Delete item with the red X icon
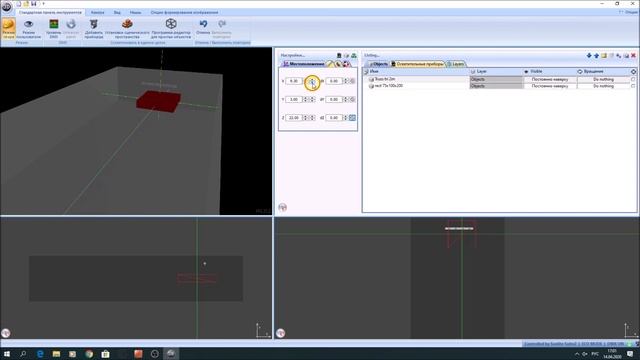Image resolution: width=640 pixels, height=360 pixels. (x=633, y=56)
